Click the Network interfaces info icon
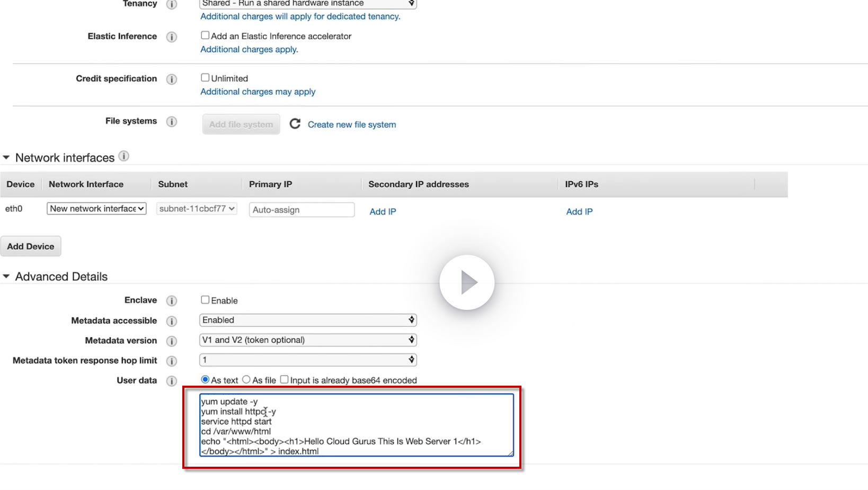This screenshot has height=490, width=868. tap(123, 156)
